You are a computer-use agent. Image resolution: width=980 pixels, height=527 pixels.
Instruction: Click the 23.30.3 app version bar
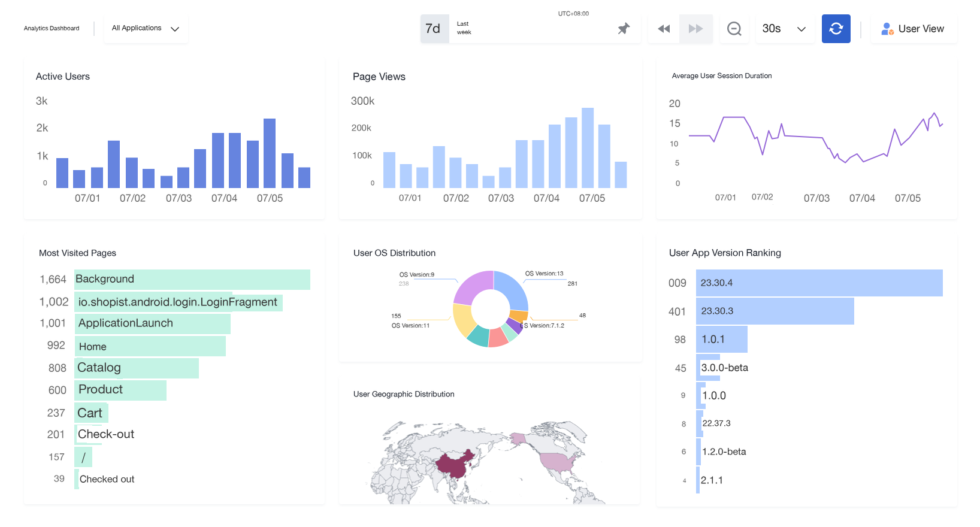[775, 311]
